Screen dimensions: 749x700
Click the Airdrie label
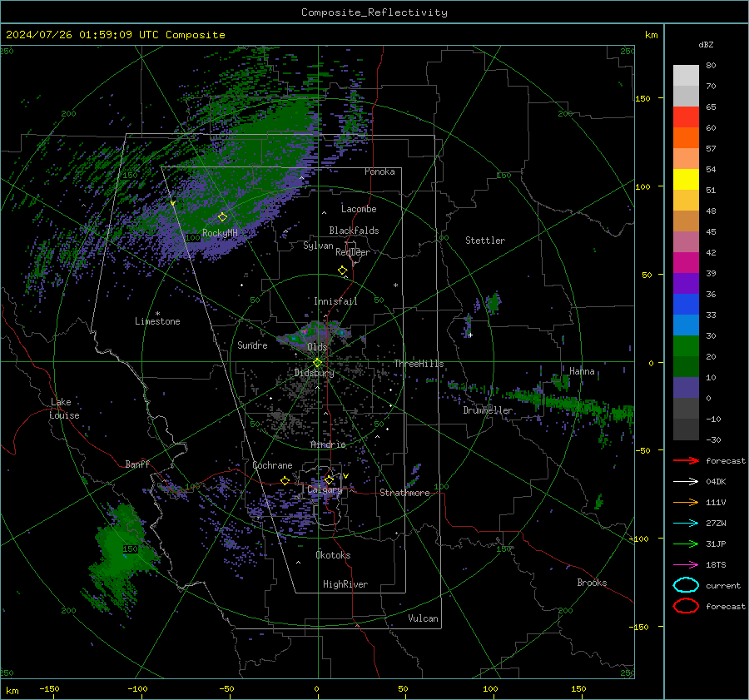[328, 444]
